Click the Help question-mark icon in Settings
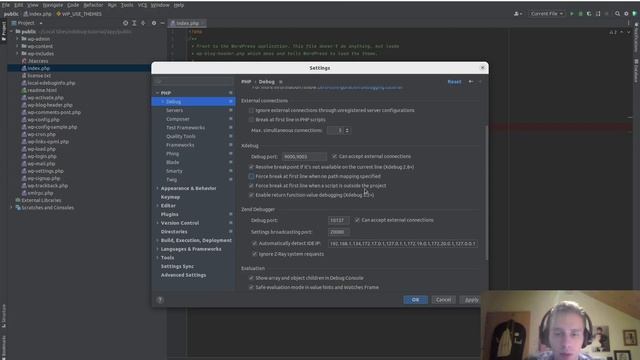 pyautogui.click(x=160, y=300)
